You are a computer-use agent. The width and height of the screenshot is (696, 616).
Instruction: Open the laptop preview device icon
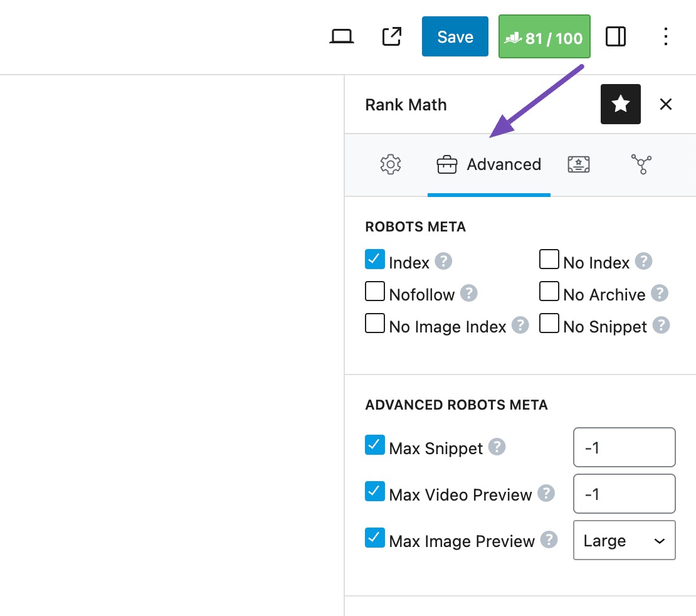(341, 36)
